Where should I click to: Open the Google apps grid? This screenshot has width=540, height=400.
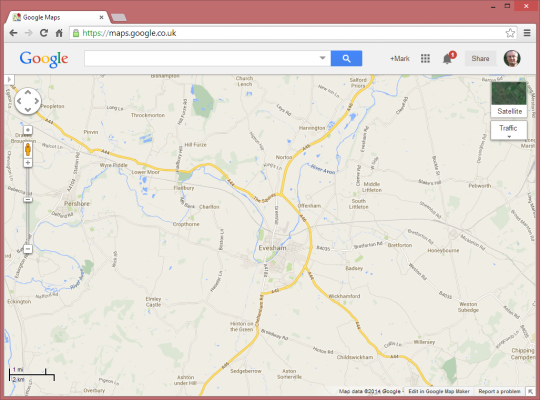tap(425, 59)
